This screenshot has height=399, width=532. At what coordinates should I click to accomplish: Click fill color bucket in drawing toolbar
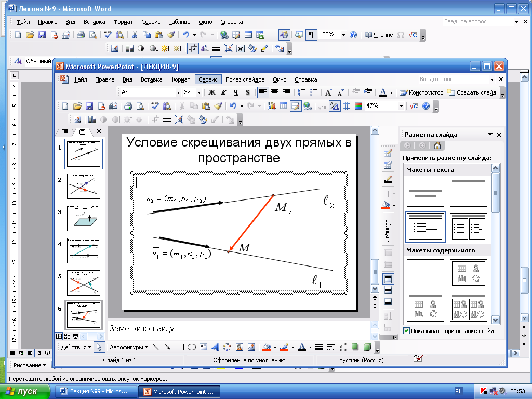pos(267,347)
